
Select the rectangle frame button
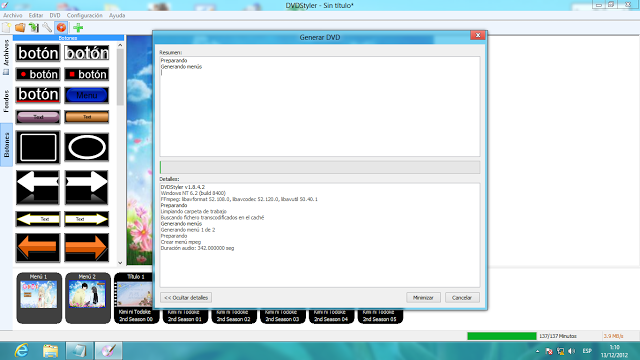(x=38, y=147)
